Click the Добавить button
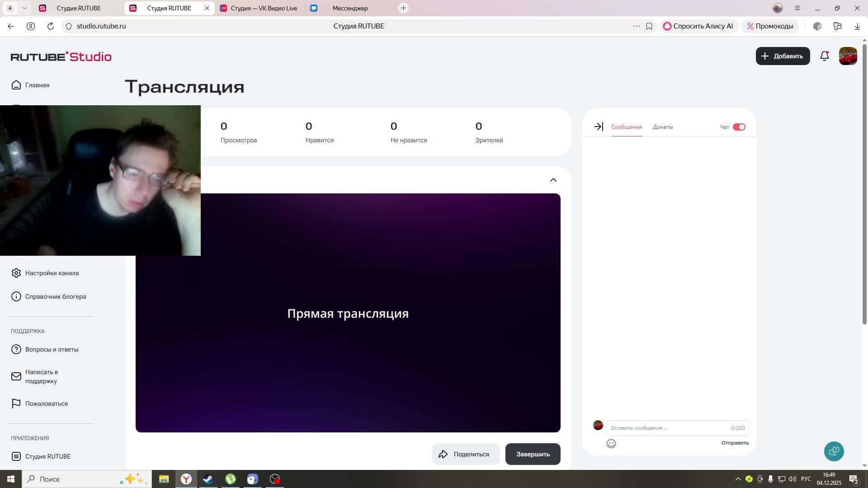Image resolution: width=868 pixels, height=488 pixels. (x=783, y=56)
